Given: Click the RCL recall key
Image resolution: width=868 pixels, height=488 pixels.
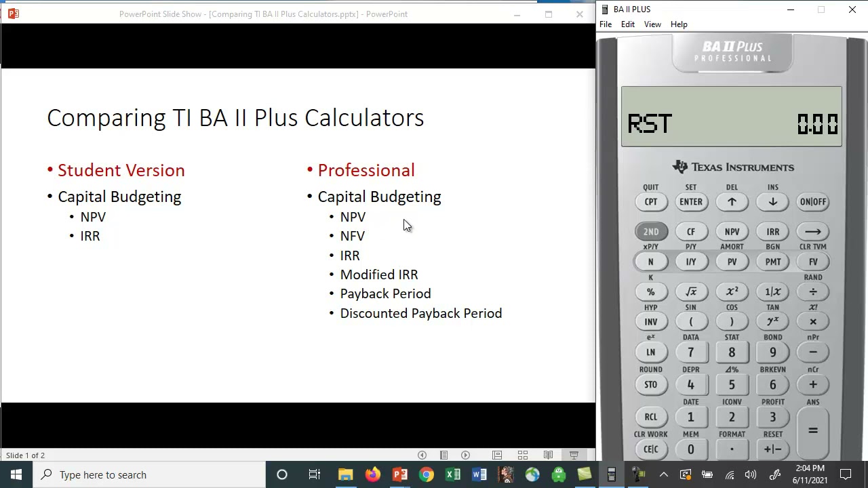Looking at the screenshot, I should 650,417.
